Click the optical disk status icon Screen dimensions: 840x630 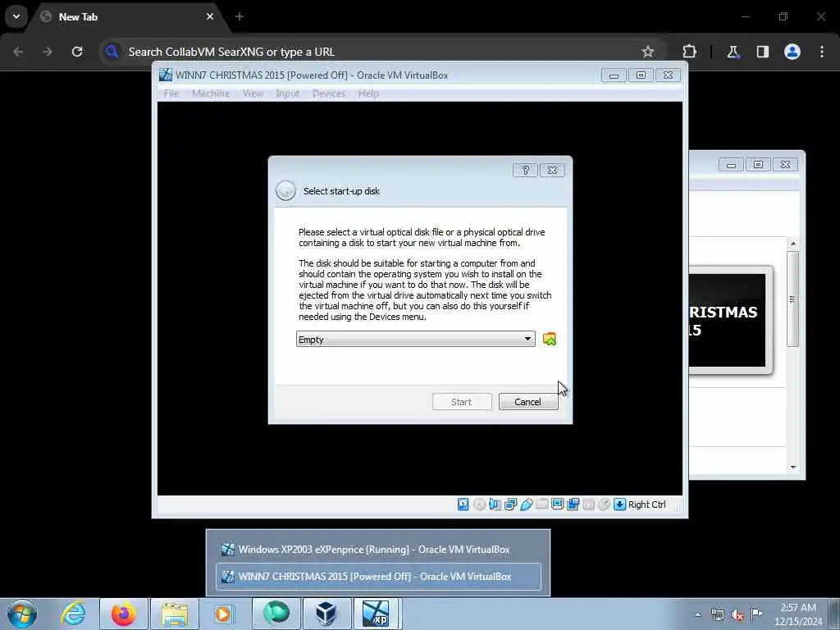pos(479,504)
